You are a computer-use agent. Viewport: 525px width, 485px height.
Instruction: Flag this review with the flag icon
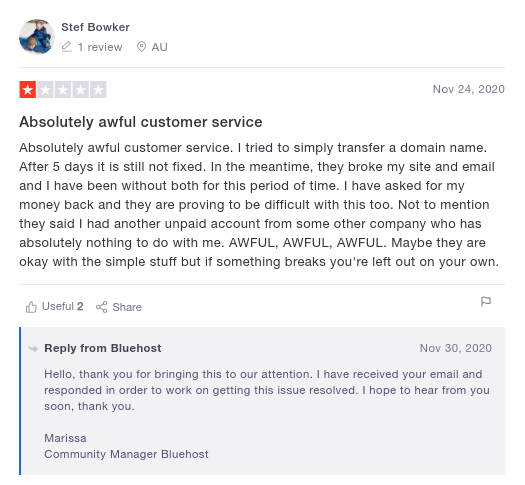(485, 302)
